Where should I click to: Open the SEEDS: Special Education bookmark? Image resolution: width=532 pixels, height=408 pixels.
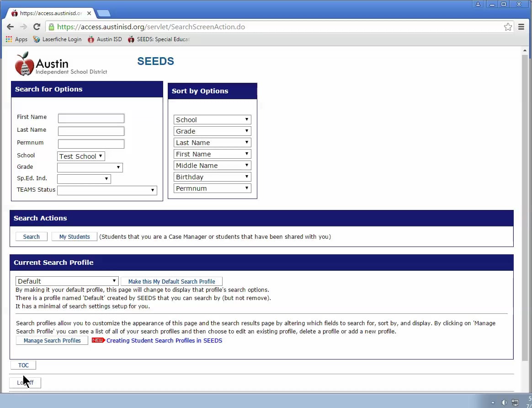(x=159, y=39)
